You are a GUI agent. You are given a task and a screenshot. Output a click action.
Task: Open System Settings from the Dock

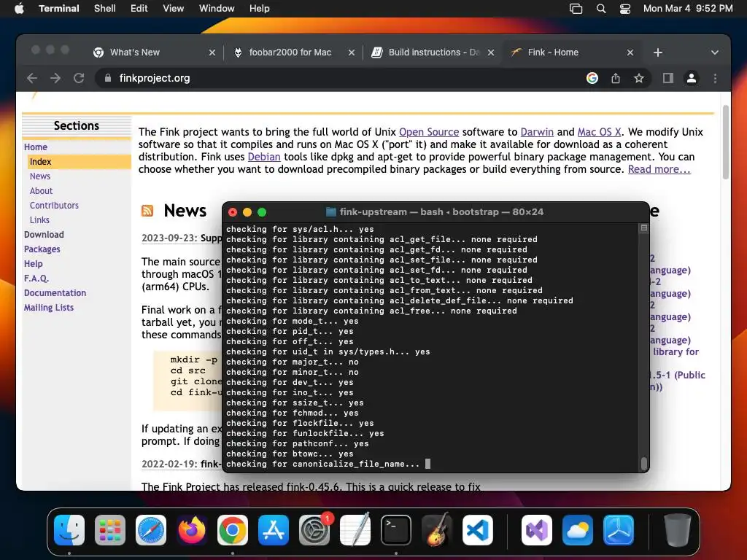click(x=314, y=530)
